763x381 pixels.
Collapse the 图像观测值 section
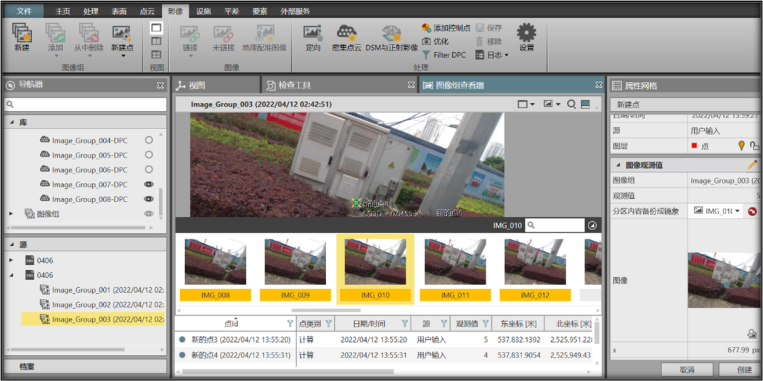tap(618, 165)
